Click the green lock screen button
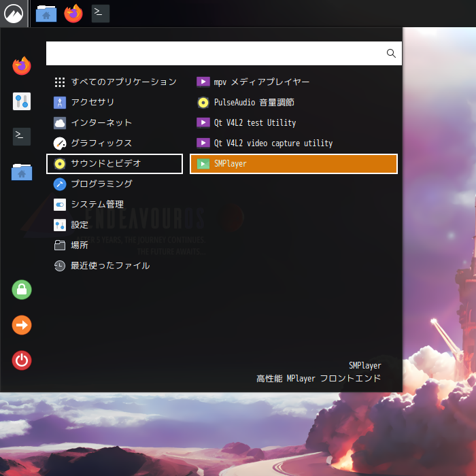Screen dimensions: 476x476 click(22, 290)
